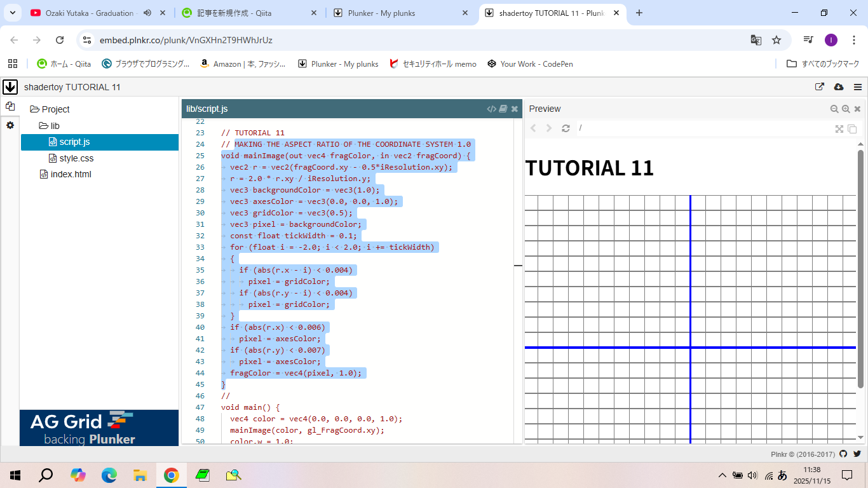Open Your Work - CodePen bookmark
Screen dimensions: 868x488
531,64
